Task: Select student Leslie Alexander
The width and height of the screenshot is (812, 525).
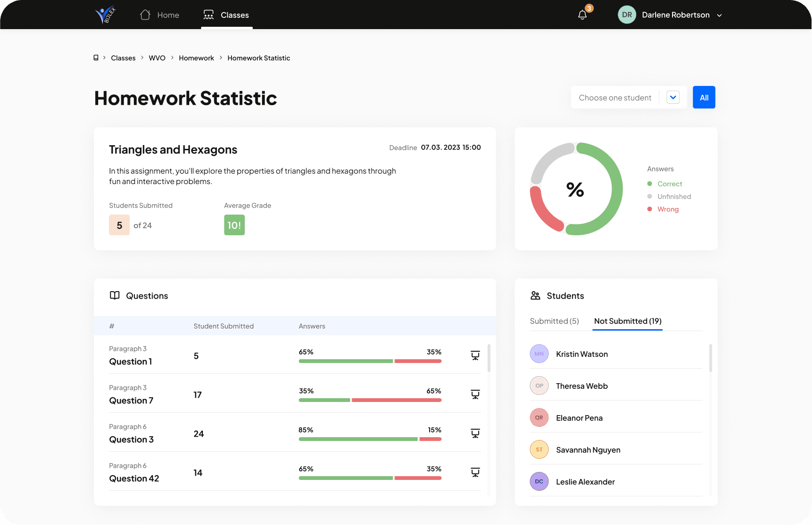Action: 585,482
